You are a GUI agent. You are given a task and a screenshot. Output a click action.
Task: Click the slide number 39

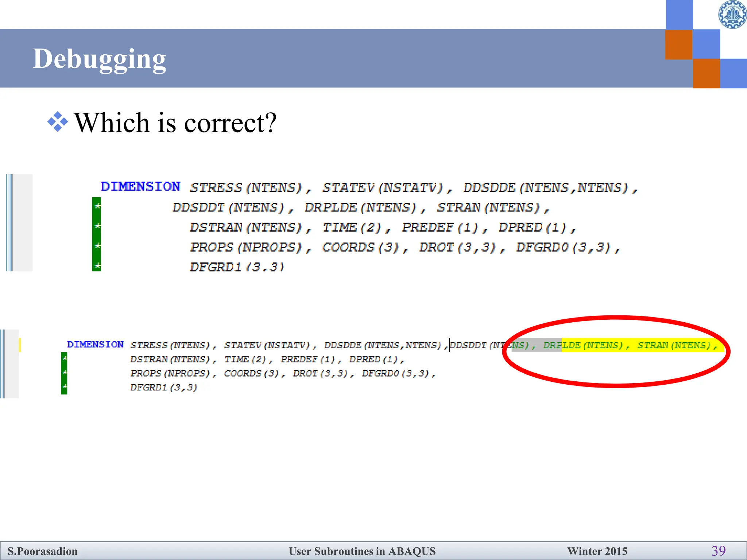(718, 551)
